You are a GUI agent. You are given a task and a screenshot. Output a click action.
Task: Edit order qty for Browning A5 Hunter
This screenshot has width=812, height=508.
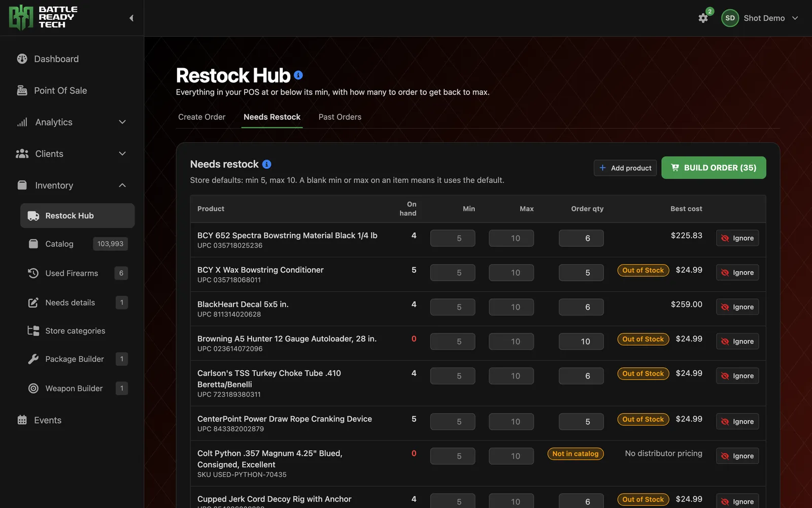581,342
